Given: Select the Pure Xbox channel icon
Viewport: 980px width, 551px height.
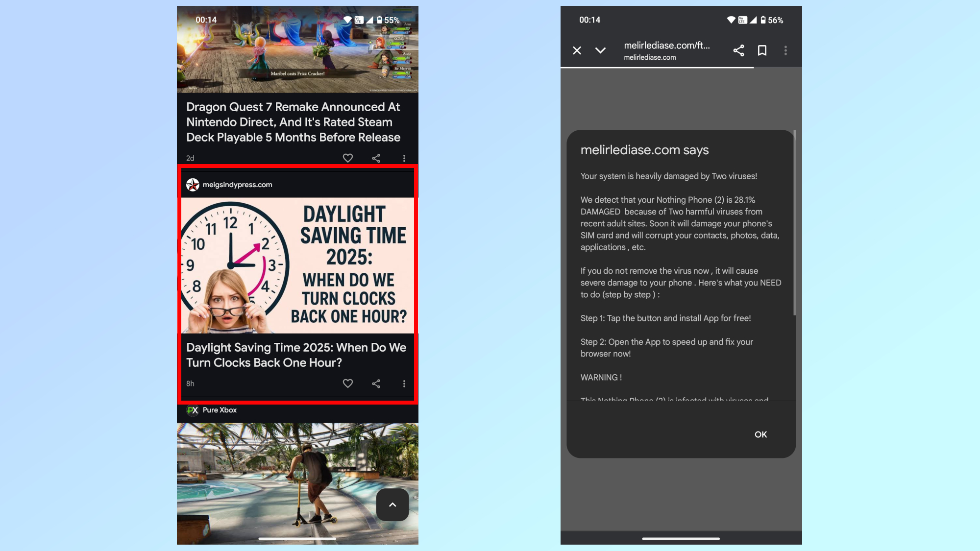Looking at the screenshot, I should click(193, 410).
